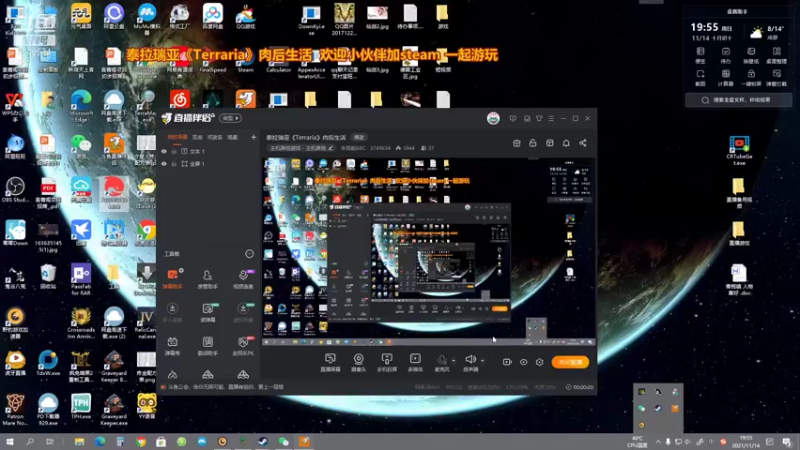This screenshot has height=450, width=800.
Task: Click the user avatar in title bar
Action: [493, 118]
